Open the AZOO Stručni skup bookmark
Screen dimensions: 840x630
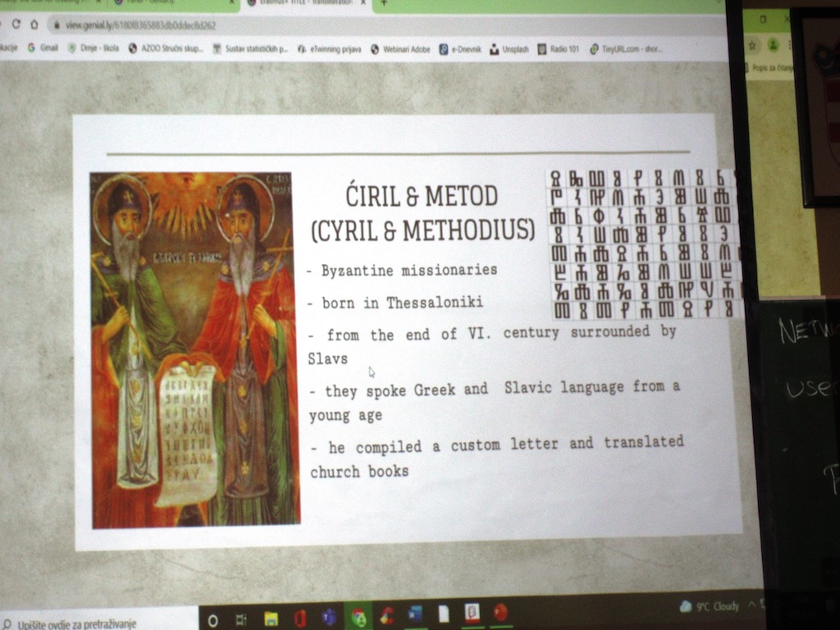166,48
